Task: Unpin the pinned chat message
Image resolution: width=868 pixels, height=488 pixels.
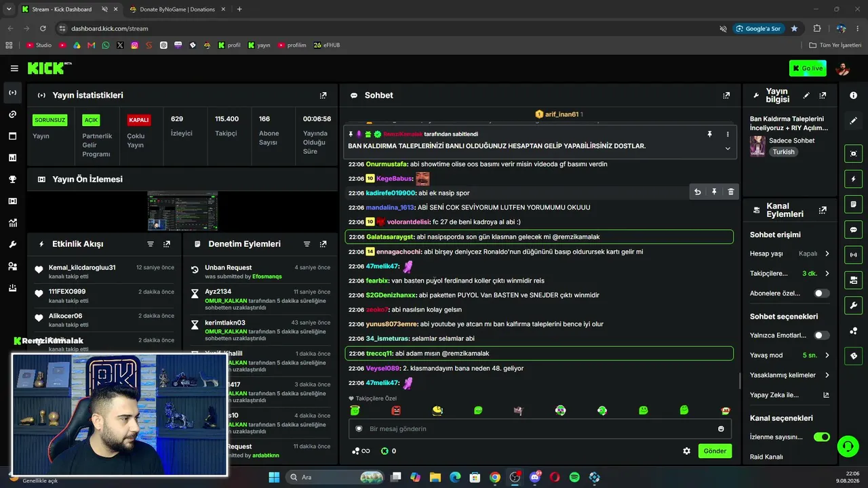Action: (x=709, y=134)
